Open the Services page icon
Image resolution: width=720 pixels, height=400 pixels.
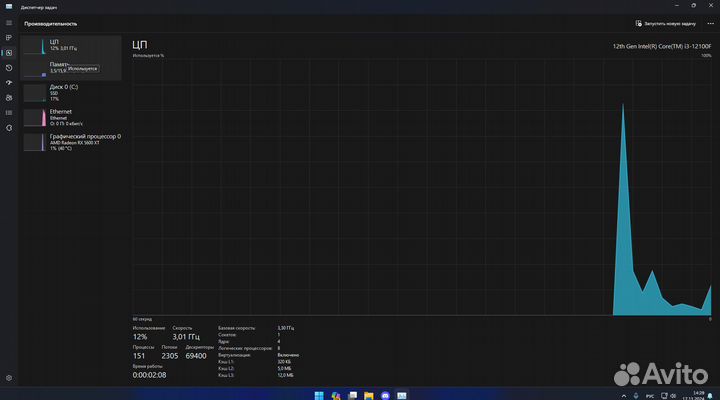8,127
